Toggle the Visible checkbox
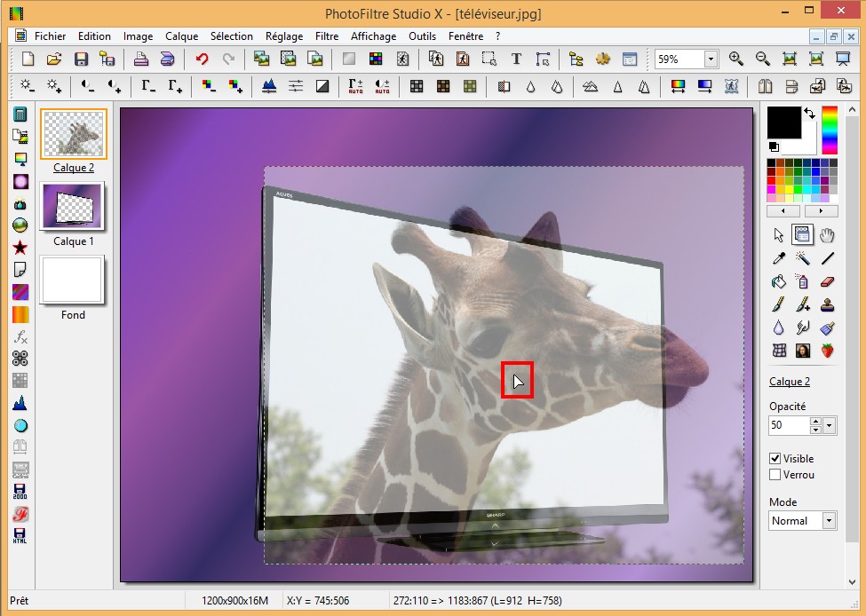 tap(775, 459)
